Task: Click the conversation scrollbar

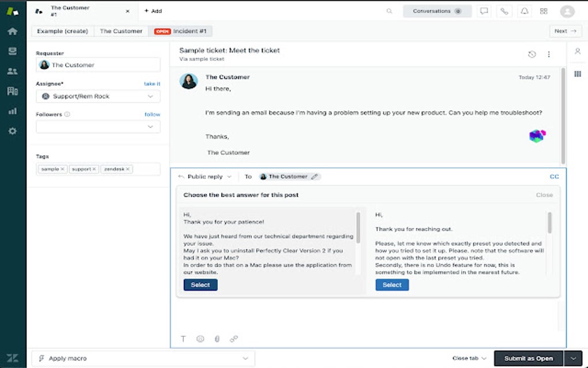Action: click(563, 115)
